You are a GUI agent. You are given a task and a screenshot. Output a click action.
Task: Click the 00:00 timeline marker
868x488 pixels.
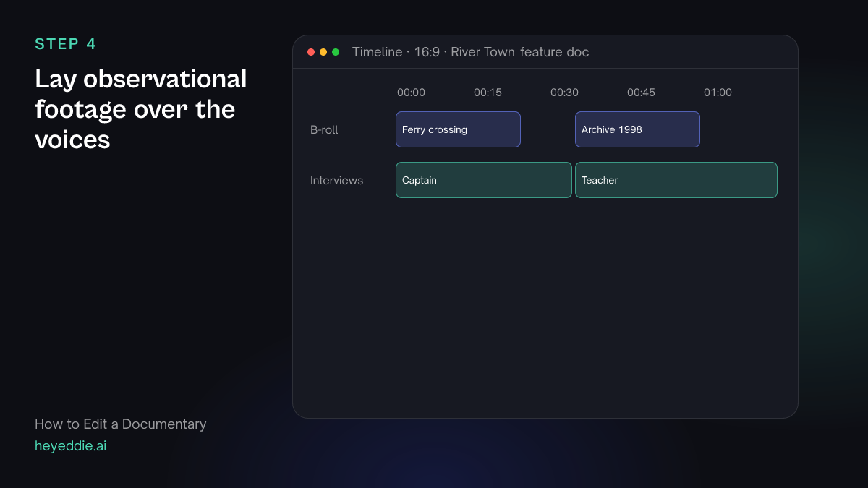pyautogui.click(x=411, y=93)
